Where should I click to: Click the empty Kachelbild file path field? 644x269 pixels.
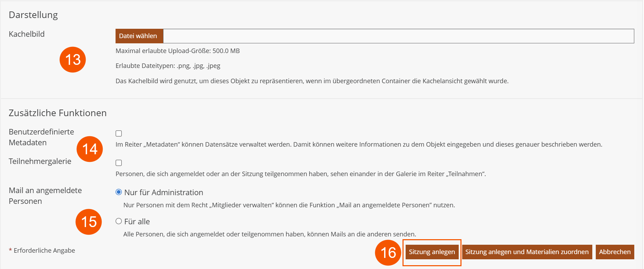click(x=398, y=36)
